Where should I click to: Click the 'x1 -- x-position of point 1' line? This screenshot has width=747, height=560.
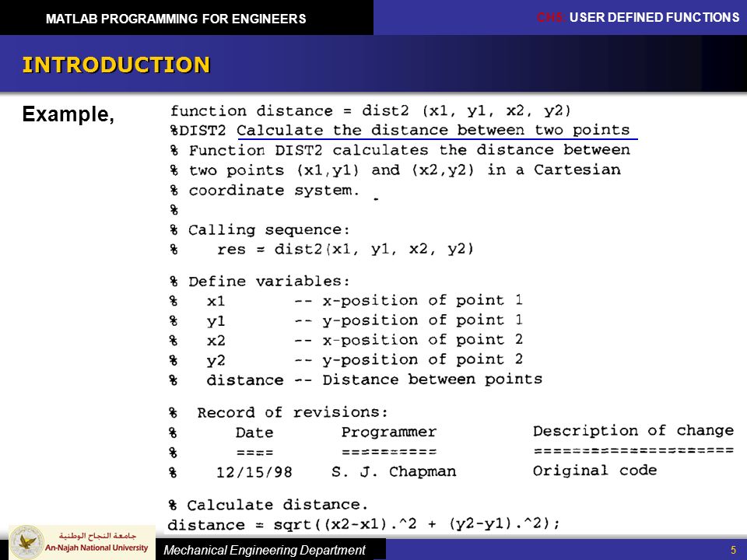coord(365,300)
